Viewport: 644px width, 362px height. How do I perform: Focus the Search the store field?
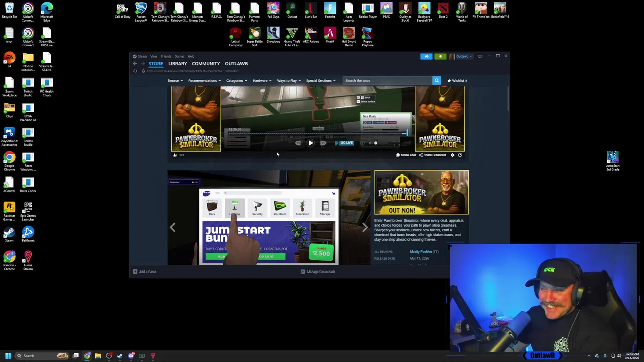pyautogui.click(x=387, y=80)
